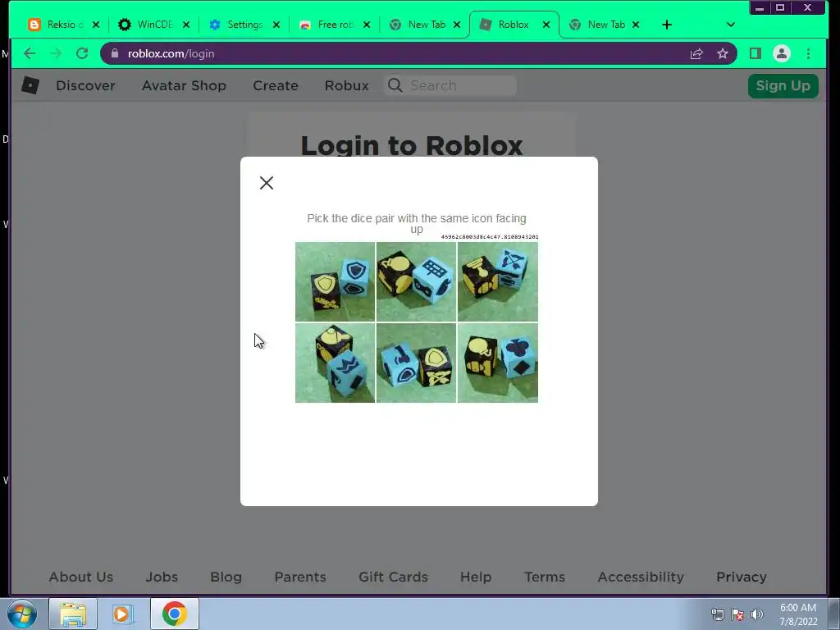Select dice pair with crown icon
The image size is (840, 630).
click(x=335, y=363)
